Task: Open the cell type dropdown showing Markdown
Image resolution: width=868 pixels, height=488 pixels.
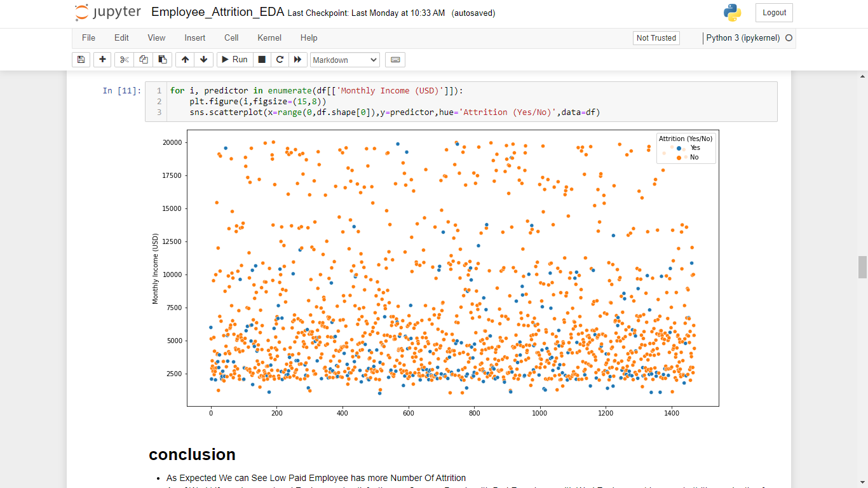Action: pos(344,59)
